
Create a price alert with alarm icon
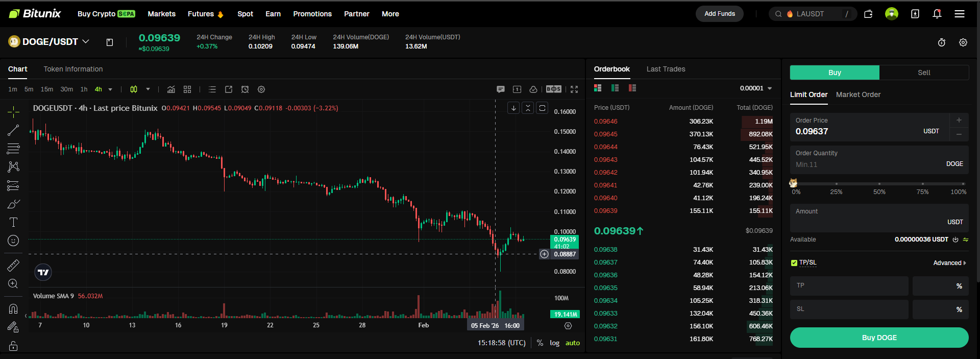pyautogui.click(x=245, y=89)
